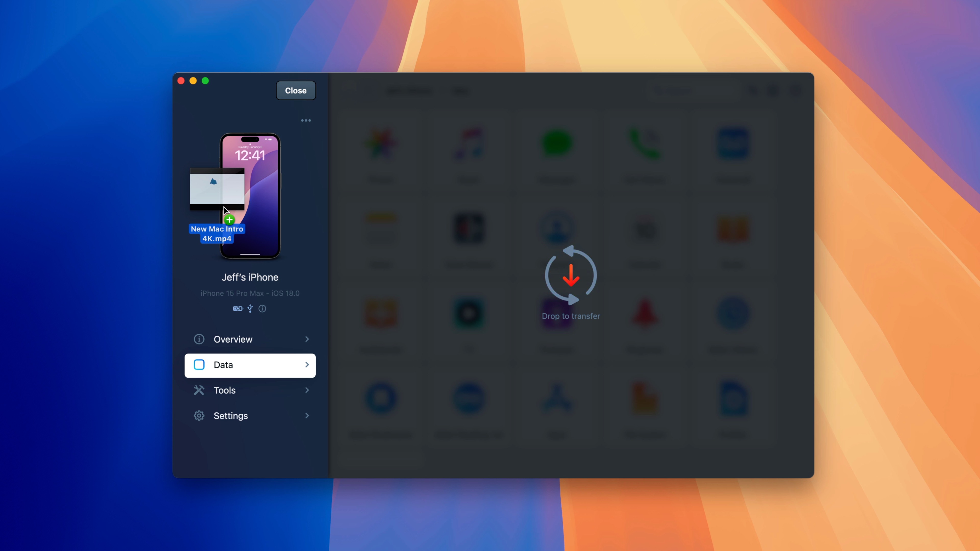Click the iPhone lock screen clock
Viewport: 980px width, 551px height.
(250, 156)
